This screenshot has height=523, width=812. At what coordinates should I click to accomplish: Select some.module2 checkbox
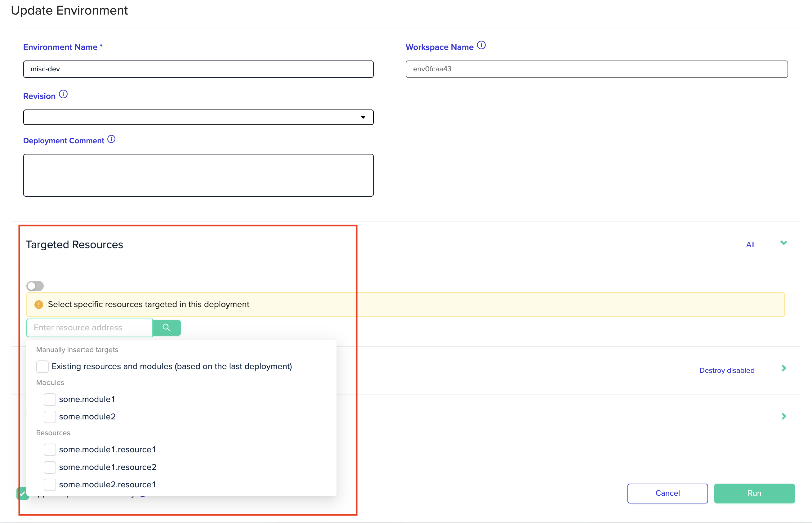click(x=50, y=417)
